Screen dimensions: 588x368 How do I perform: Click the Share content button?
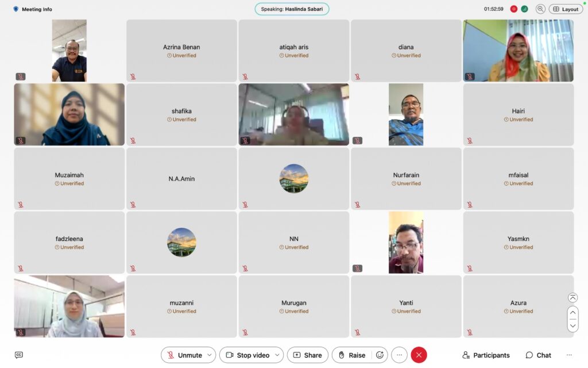click(x=307, y=355)
